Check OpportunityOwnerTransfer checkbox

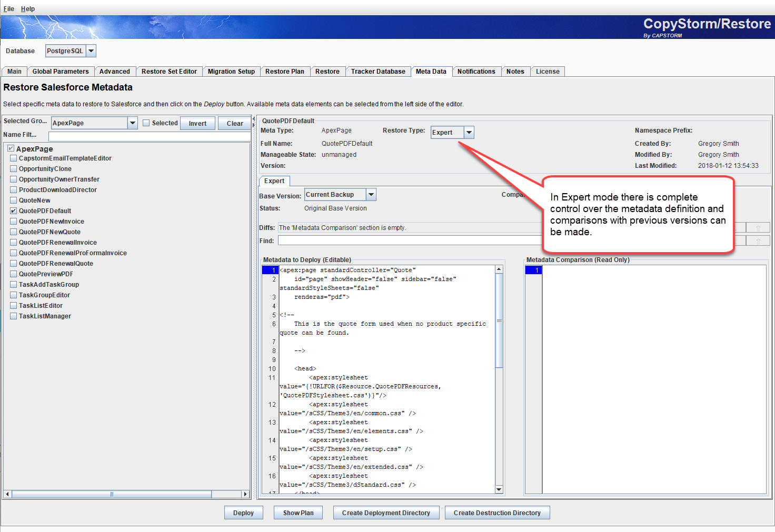tap(14, 179)
